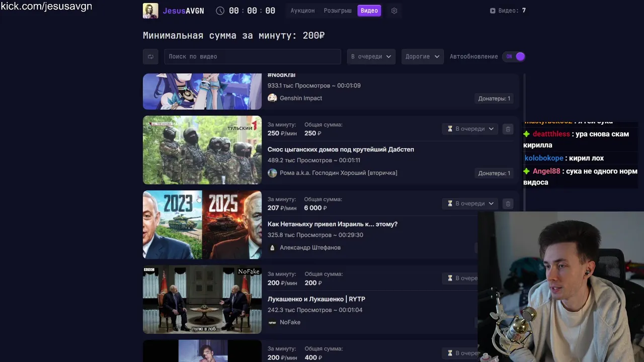Click Донатеры: 1 on Снос цыганских домов

pyautogui.click(x=494, y=173)
